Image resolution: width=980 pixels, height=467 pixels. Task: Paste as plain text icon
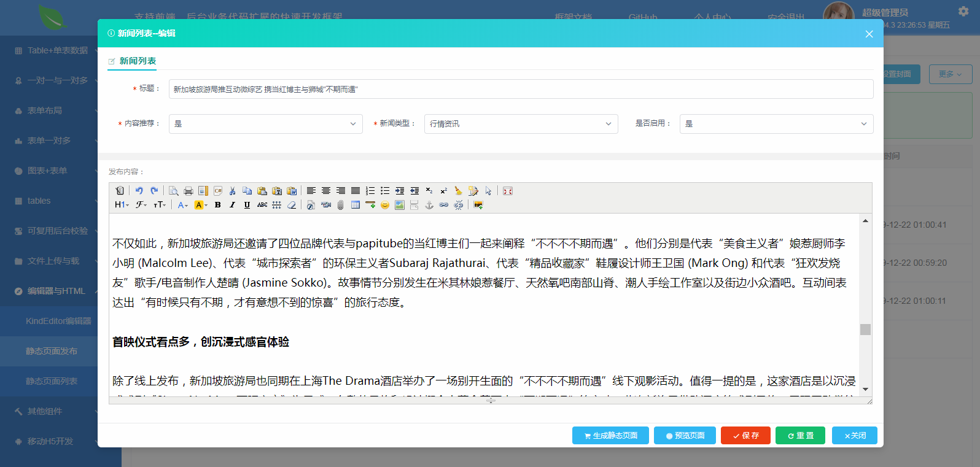[x=277, y=191]
